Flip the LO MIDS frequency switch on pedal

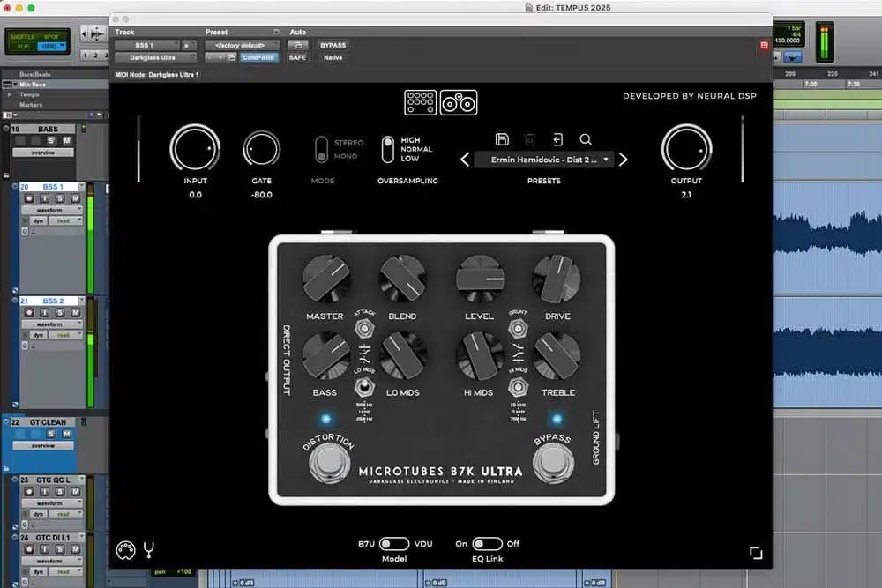pyautogui.click(x=364, y=387)
